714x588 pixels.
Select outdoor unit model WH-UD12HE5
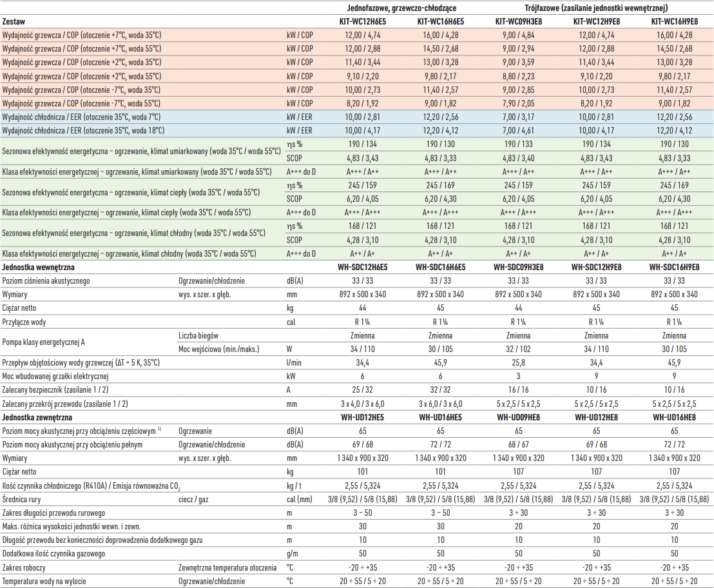coord(362,418)
